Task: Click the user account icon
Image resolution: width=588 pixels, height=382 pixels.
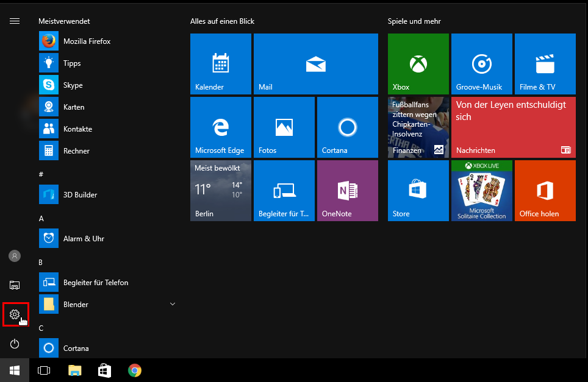Action: click(15, 256)
